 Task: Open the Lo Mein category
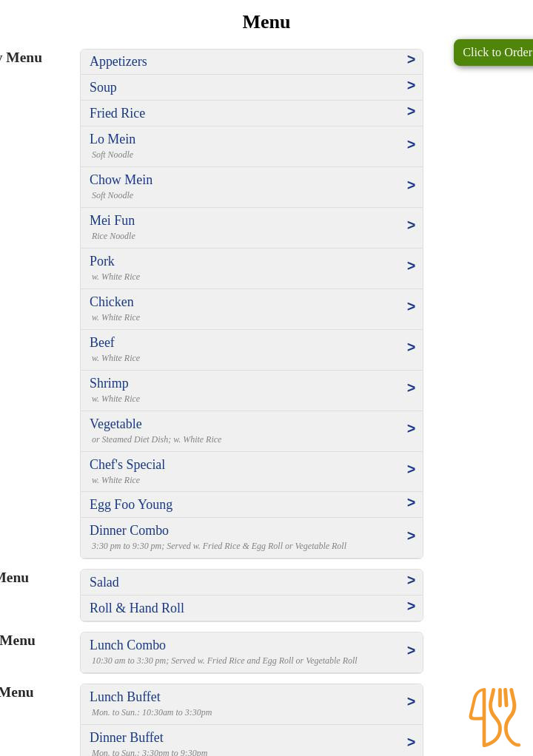251,146
